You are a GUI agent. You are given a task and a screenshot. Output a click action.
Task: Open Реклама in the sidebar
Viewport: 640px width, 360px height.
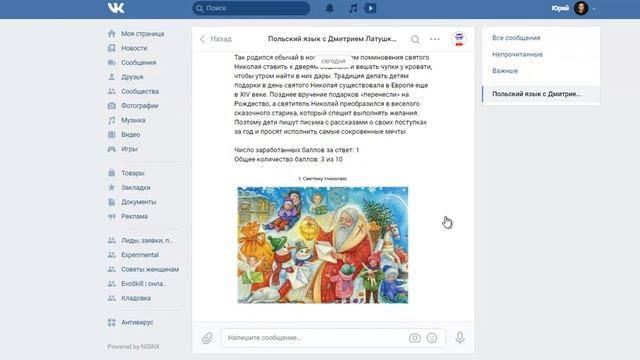point(134,216)
